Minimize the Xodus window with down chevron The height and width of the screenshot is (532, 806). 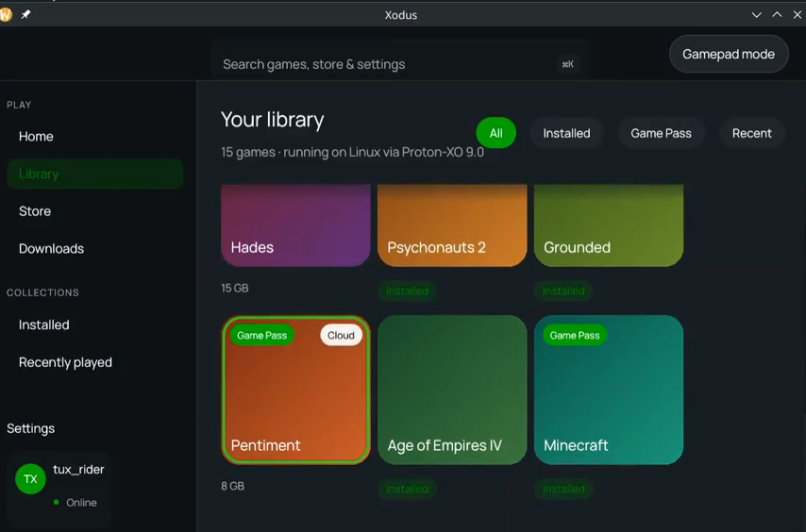pos(757,15)
